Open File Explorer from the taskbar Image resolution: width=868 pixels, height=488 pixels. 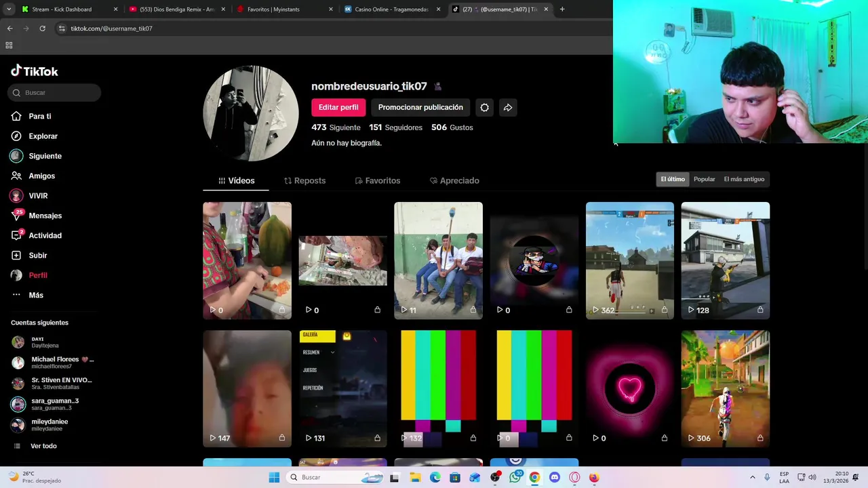pos(415,477)
